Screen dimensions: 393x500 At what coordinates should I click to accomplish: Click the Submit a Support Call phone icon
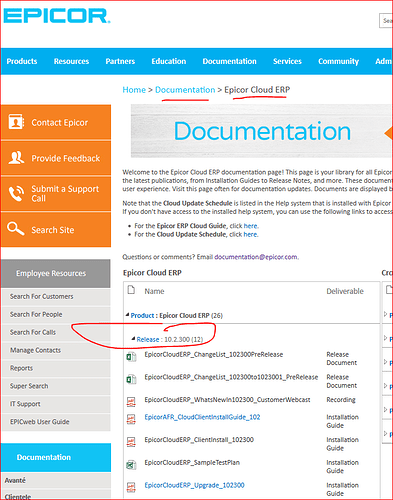click(x=16, y=193)
